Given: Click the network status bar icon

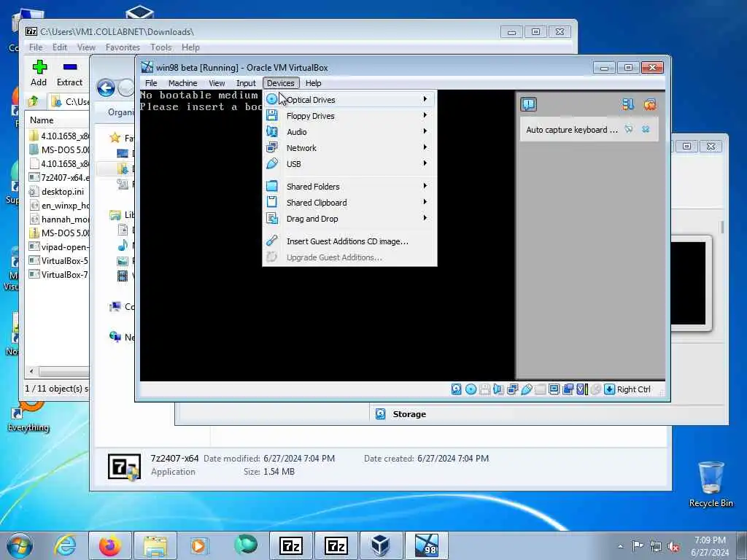Looking at the screenshot, I should (x=513, y=389).
